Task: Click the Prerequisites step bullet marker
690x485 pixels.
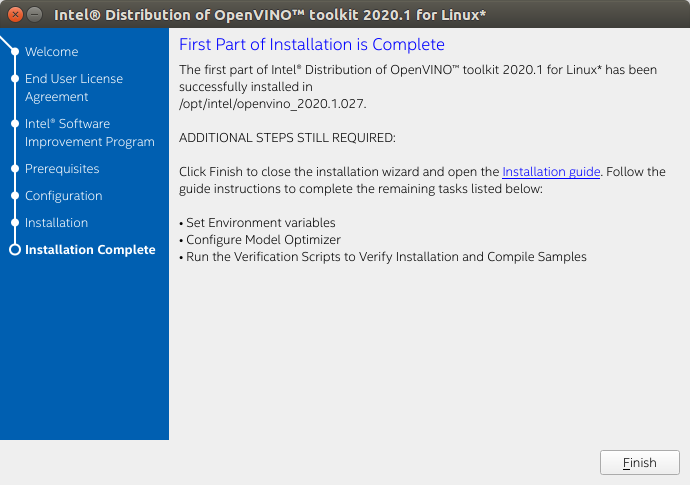Action: pos(14,169)
